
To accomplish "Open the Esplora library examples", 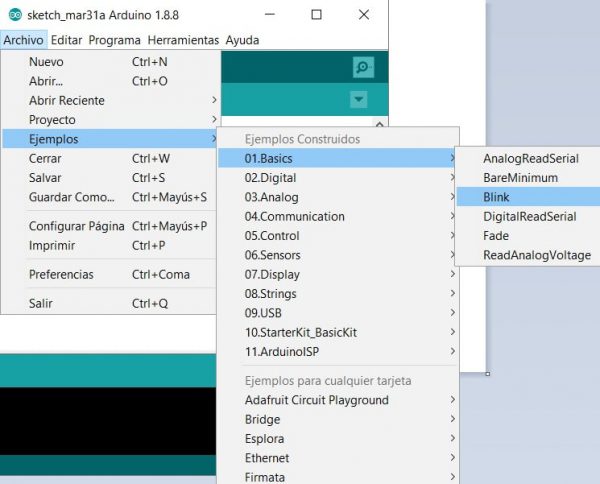I will coord(338,438).
